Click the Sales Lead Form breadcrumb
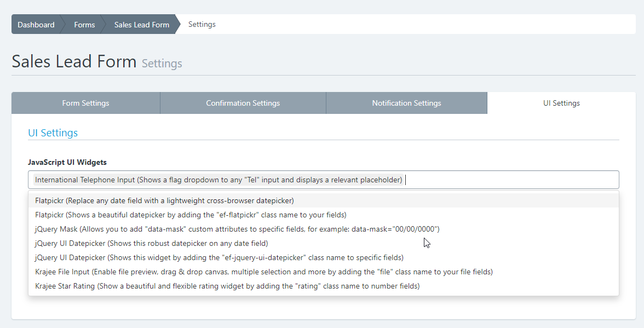This screenshot has width=644, height=328. coord(141,25)
